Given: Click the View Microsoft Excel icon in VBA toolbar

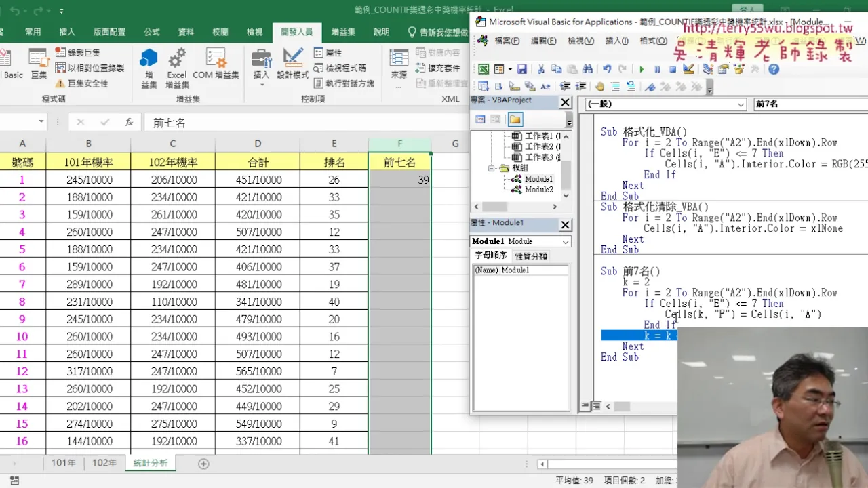Looking at the screenshot, I should coord(484,69).
